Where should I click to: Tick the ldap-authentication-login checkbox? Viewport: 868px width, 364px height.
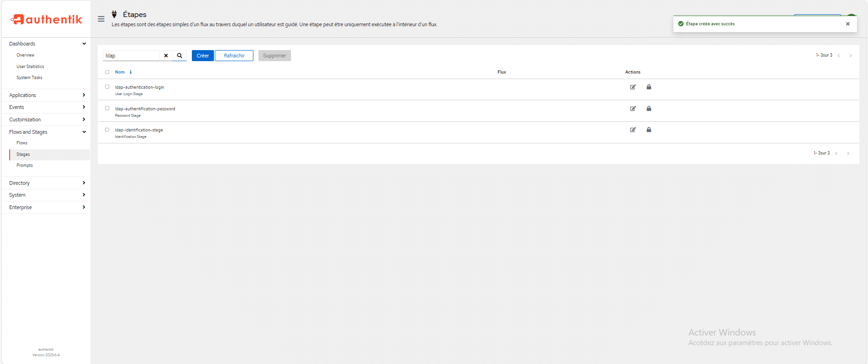(x=107, y=87)
